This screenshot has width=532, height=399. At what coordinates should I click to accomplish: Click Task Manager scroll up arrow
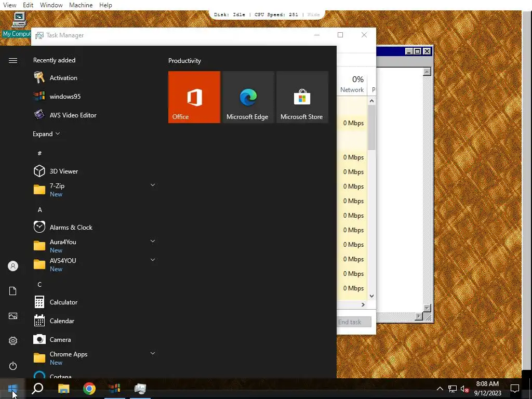click(371, 101)
